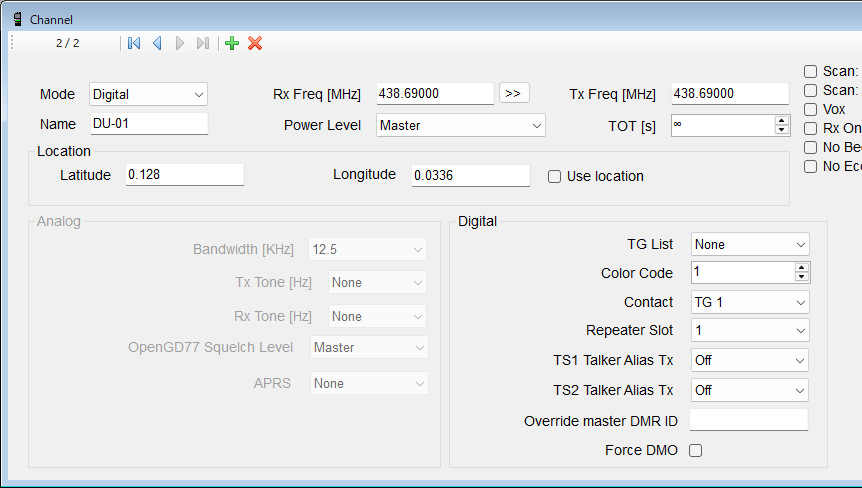The image size is (862, 488).
Task: Increase the TOT value with up arrow
Action: [x=782, y=121]
